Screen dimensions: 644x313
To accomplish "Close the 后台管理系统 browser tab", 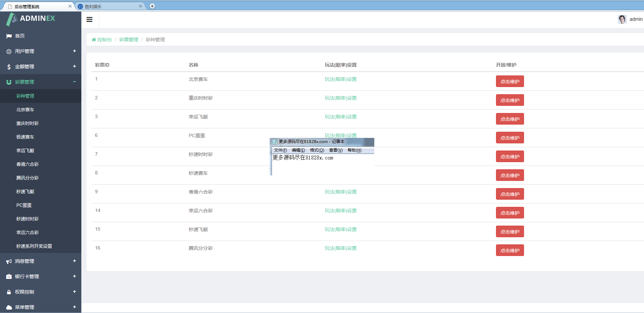I will click(x=70, y=6).
